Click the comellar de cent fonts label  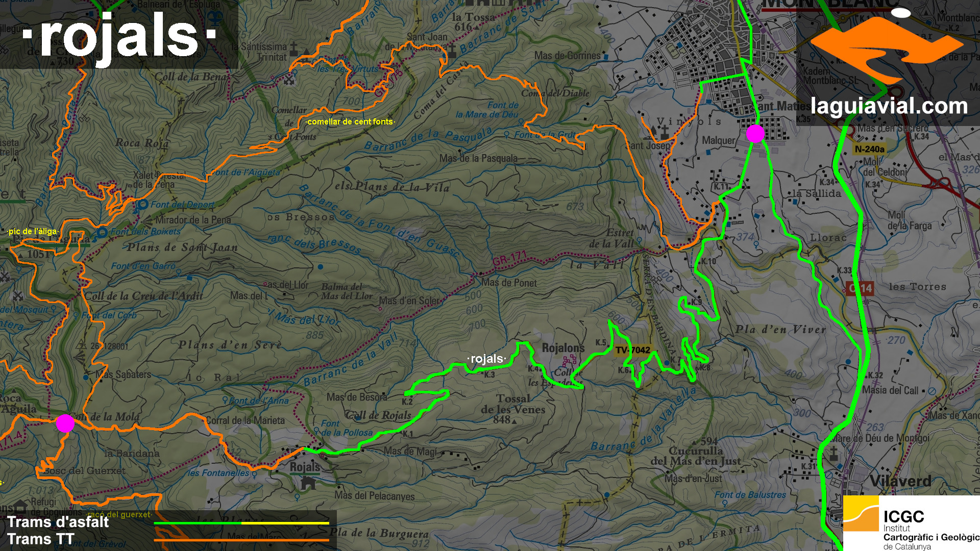[x=350, y=121]
